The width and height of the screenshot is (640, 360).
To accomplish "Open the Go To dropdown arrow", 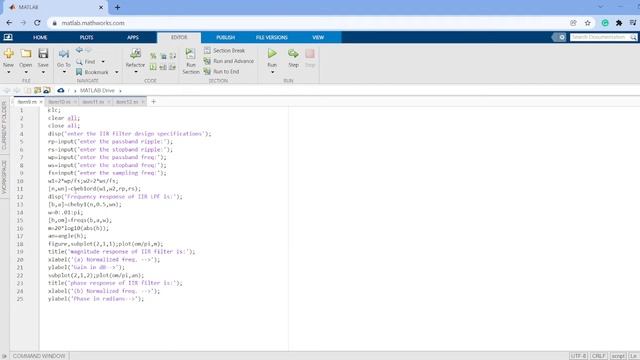I will (64, 72).
